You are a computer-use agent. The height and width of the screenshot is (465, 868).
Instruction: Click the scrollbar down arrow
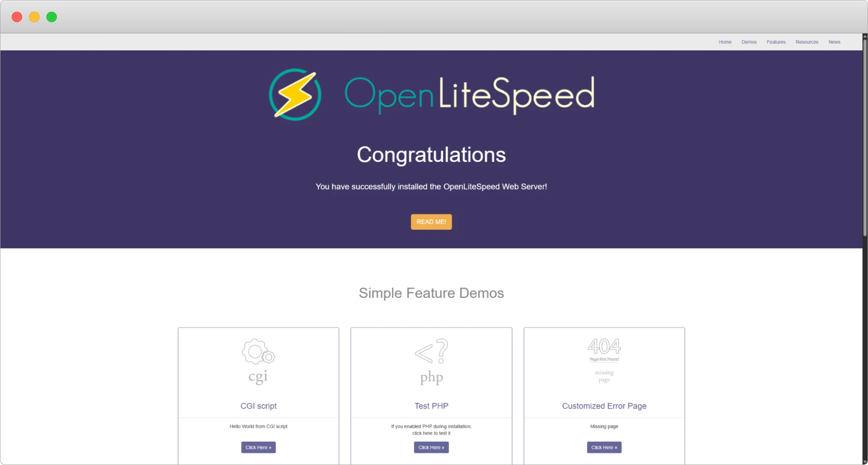tap(865, 462)
